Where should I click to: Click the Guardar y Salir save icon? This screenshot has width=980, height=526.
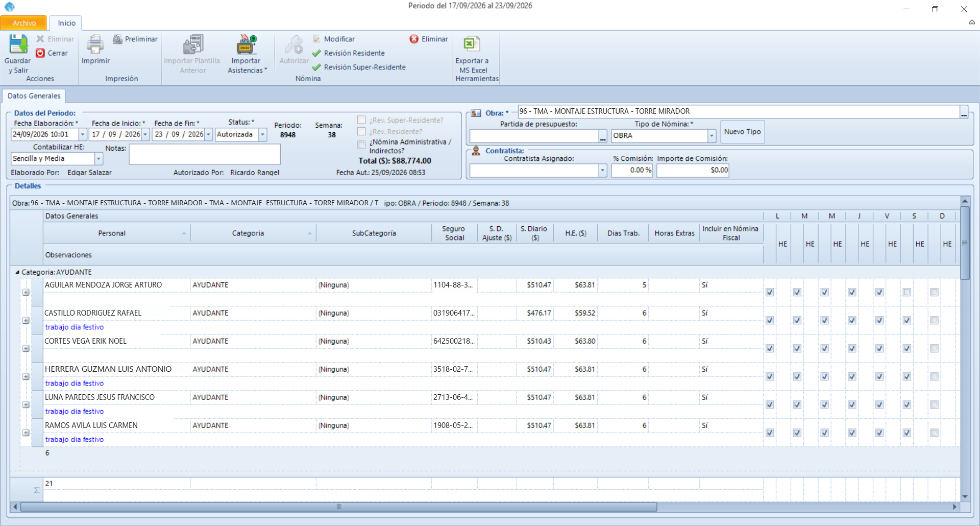(x=18, y=44)
